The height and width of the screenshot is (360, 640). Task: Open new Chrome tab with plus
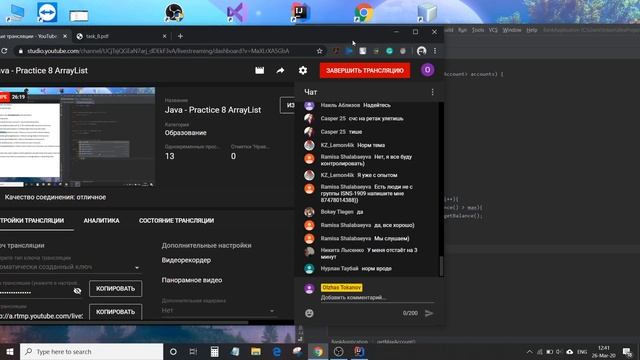click(x=180, y=36)
